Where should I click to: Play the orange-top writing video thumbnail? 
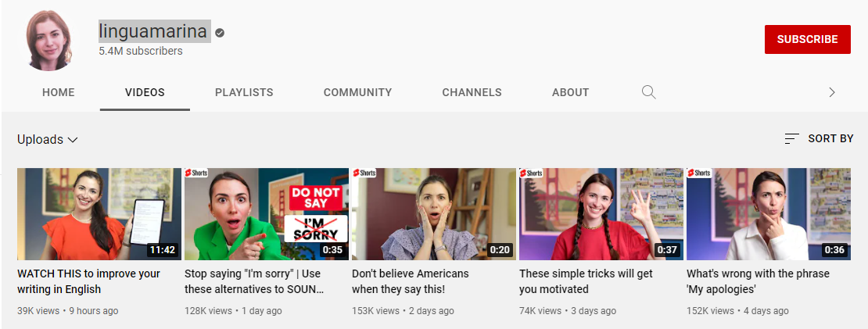click(99, 214)
